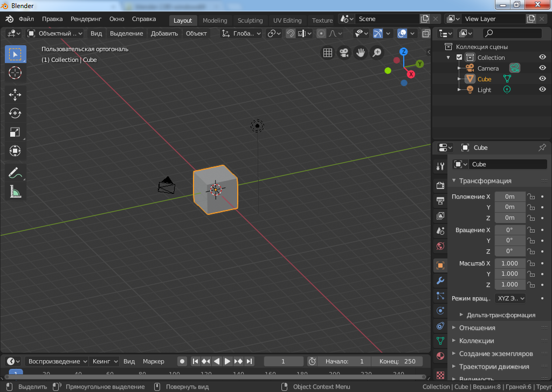Pick the Measure ruler tool

[x=15, y=192]
